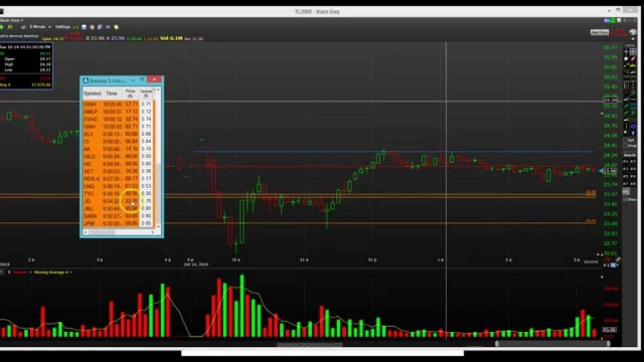Image resolution: width=644 pixels, height=362 pixels.
Task: Click the scan list scroll-right arrow
Action: (x=153, y=233)
